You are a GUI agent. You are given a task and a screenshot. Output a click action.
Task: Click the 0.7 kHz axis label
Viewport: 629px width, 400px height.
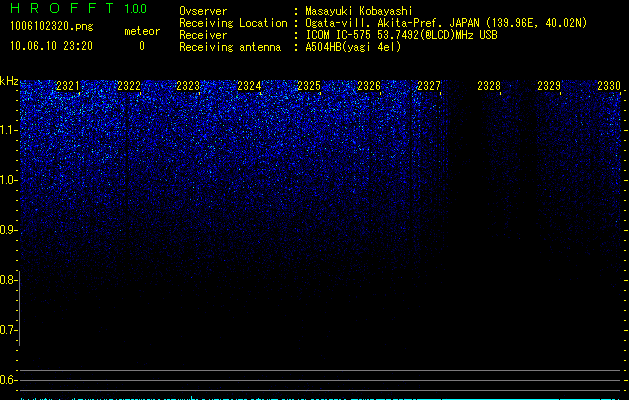pyautogui.click(x=8, y=330)
